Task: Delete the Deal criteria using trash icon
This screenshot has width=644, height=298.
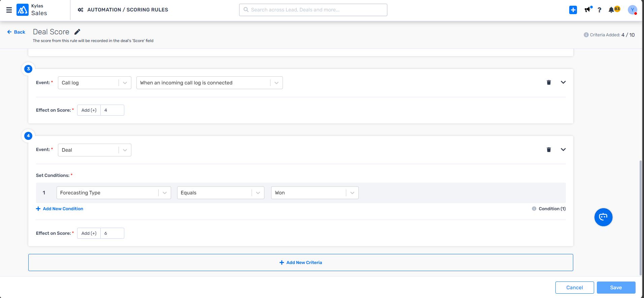Action: [549, 150]
